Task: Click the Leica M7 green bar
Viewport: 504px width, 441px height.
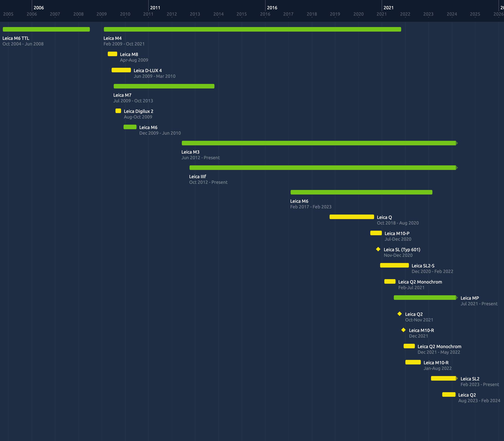Action: [x=164, y=86]
